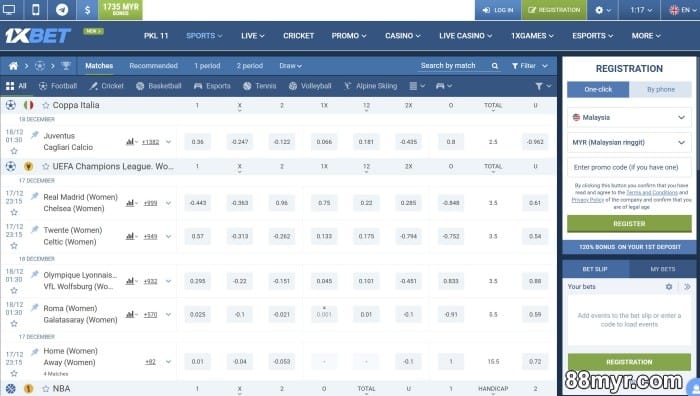Choose the Volleyball sport filter
This screenshot has width=700, height=396.
[x=310, y=86]
